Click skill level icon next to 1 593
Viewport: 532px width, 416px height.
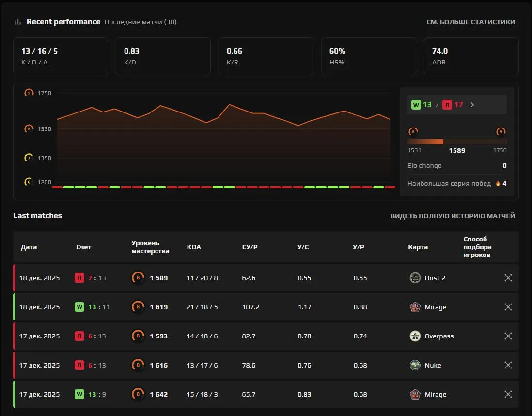click(x=138, y=336)
